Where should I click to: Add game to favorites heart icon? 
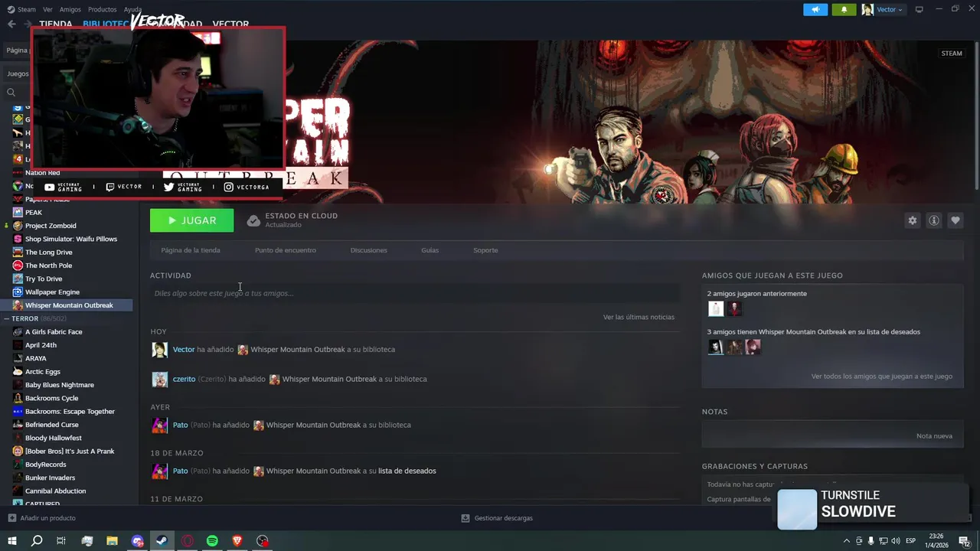[955, 220]
